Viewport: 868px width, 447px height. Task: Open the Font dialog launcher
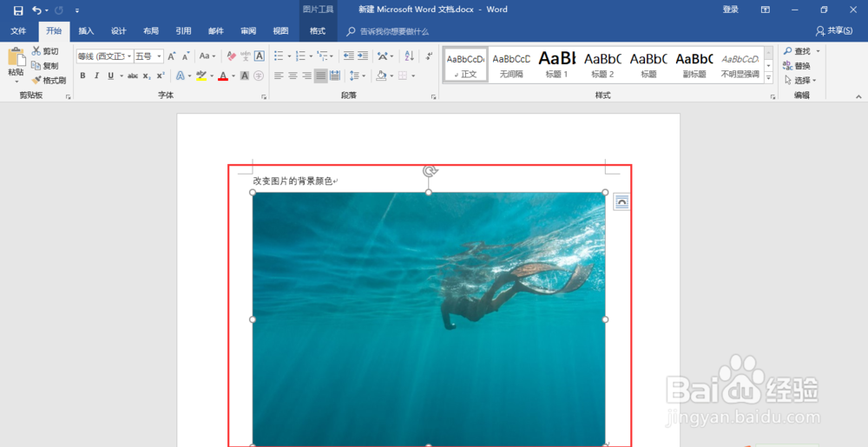click(x=264, y=97)
